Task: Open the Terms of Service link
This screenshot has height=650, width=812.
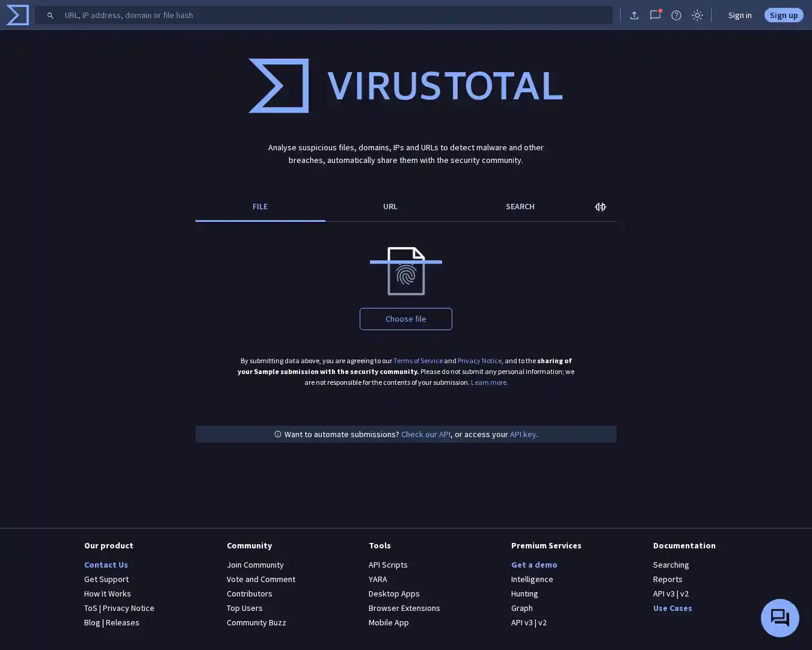Action: [x=417, y=361]
